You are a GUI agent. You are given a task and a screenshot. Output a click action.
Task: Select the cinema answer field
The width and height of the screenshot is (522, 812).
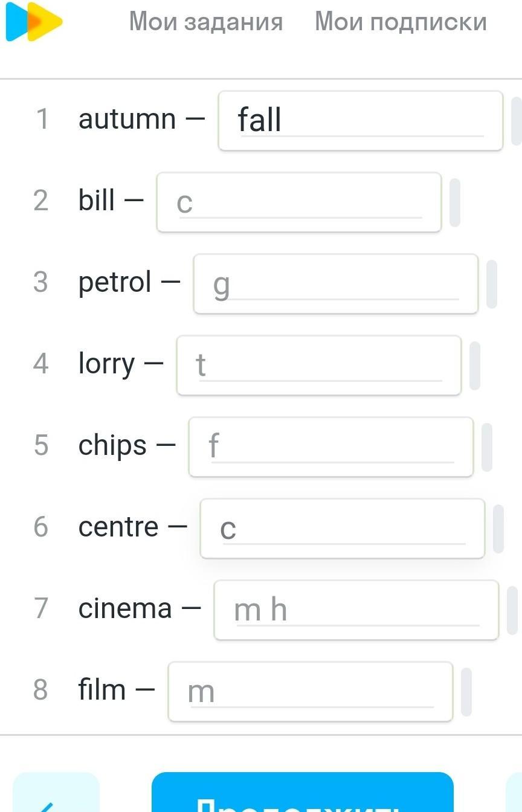point(356,610)
